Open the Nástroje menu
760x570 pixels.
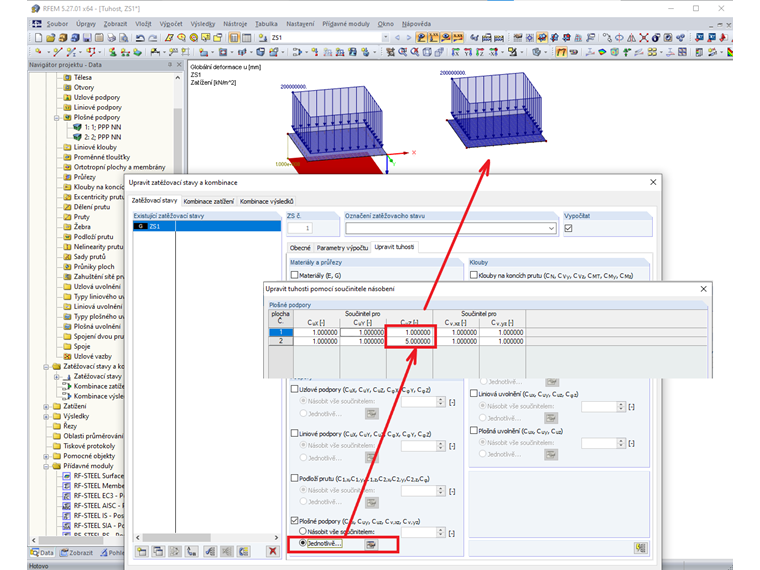(x=235, y=24)
